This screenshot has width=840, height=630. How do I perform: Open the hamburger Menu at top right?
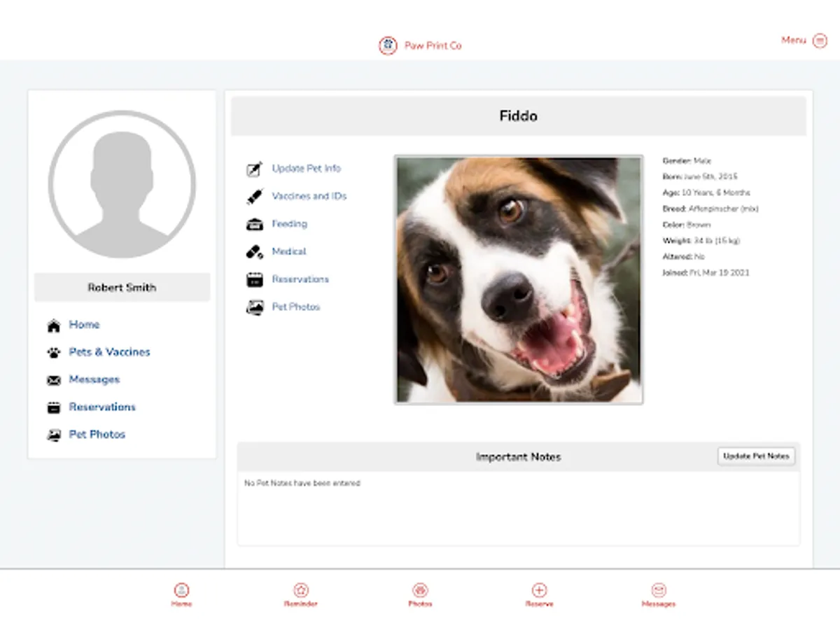819,41
